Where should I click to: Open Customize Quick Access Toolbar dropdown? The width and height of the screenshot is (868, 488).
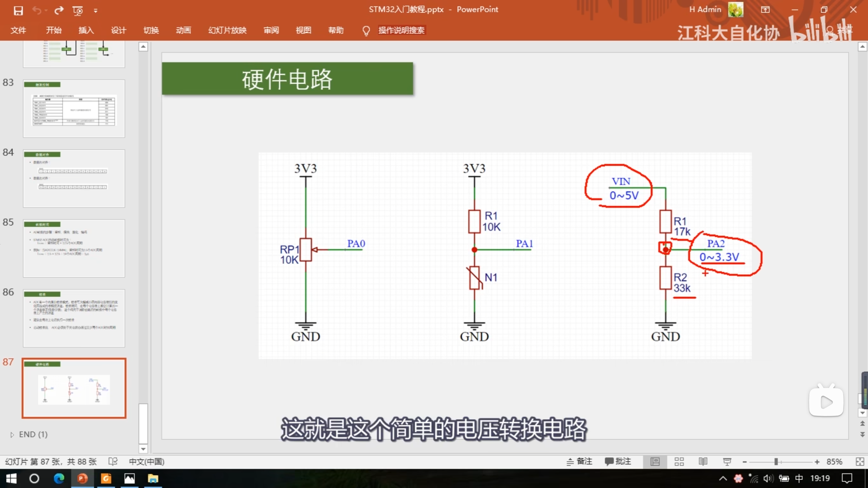coord(96,11)
